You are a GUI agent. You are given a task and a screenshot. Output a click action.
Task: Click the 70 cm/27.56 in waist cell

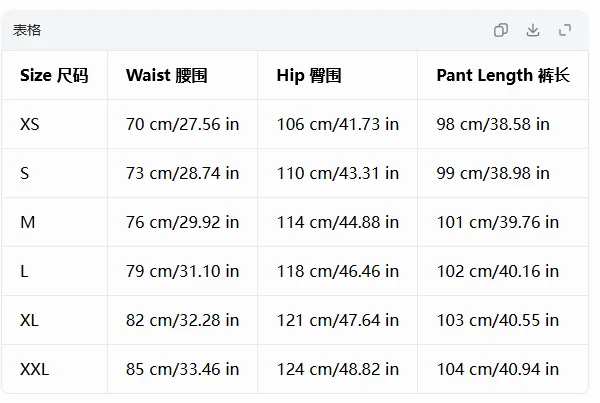pos(183,124)
